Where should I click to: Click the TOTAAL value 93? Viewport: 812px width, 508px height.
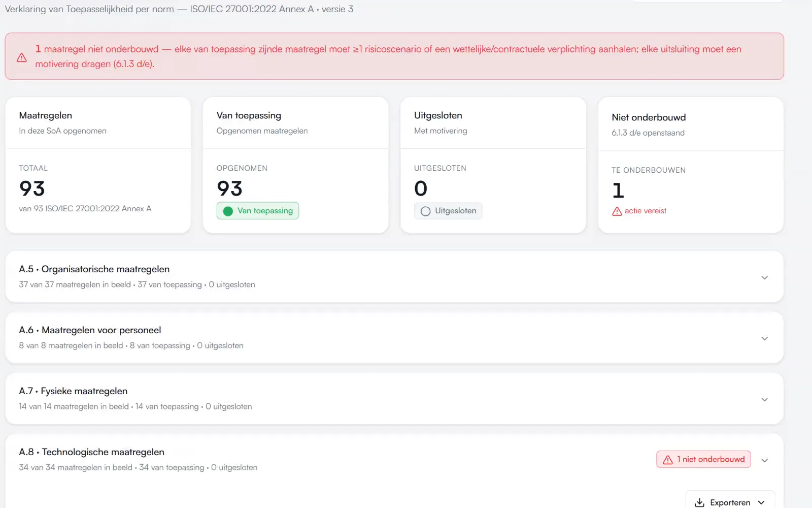[32, 188]
